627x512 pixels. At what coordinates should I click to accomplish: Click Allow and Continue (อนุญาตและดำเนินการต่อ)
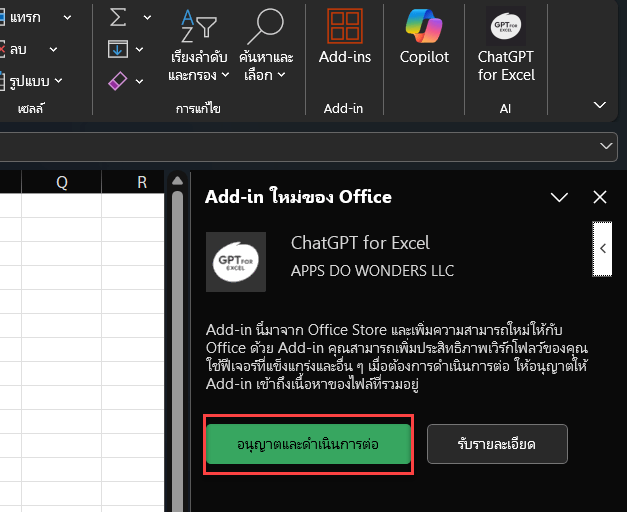[308, 444]
